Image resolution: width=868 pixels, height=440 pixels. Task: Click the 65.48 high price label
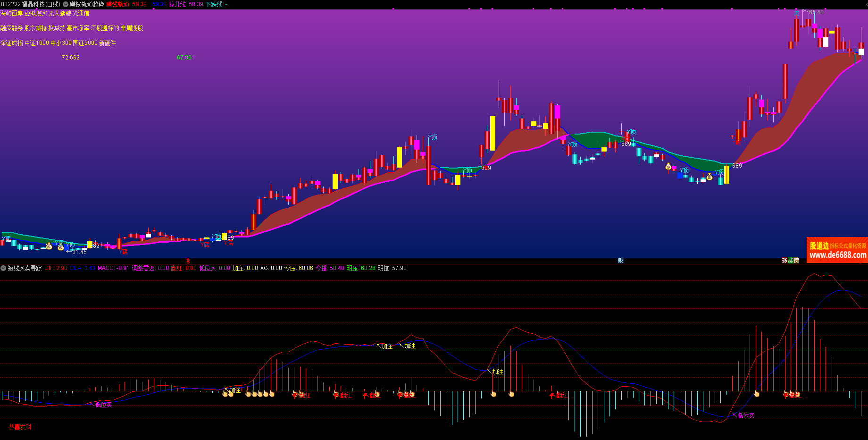coord(816,12)
